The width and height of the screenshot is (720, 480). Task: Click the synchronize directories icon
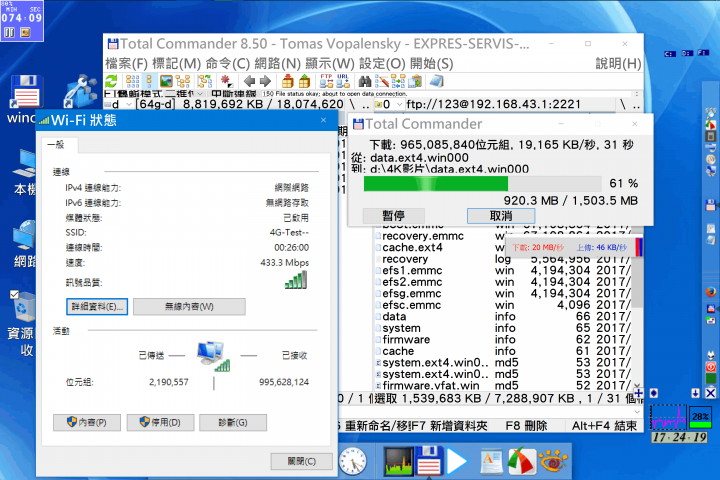[x=398, y=82]
